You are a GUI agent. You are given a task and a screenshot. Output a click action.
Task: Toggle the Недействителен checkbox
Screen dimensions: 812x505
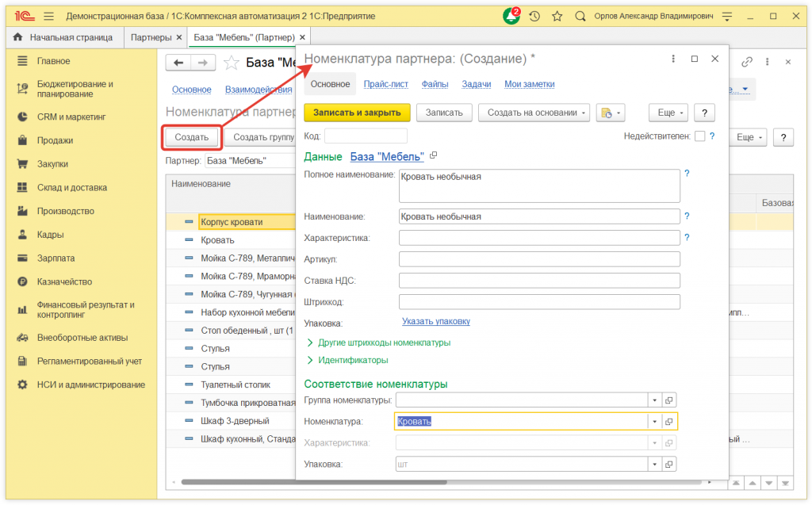point(699,136)
